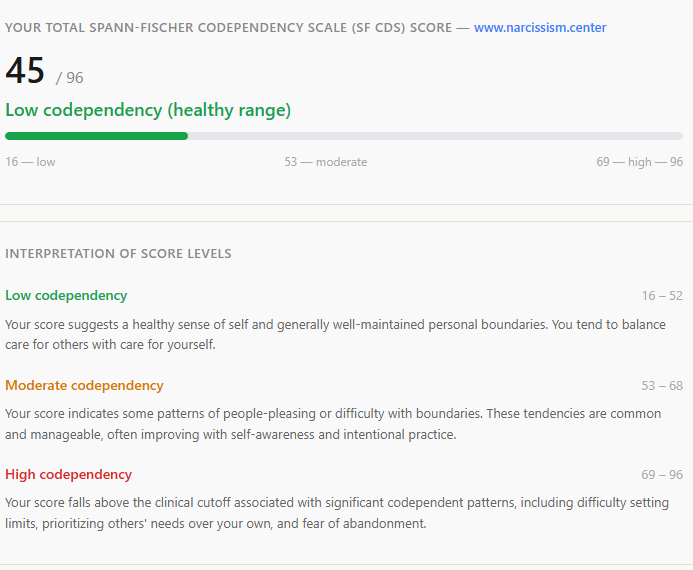This screenshot has height=570, width=693.
Task: Select the score value 45
Action: coord(25,70)
